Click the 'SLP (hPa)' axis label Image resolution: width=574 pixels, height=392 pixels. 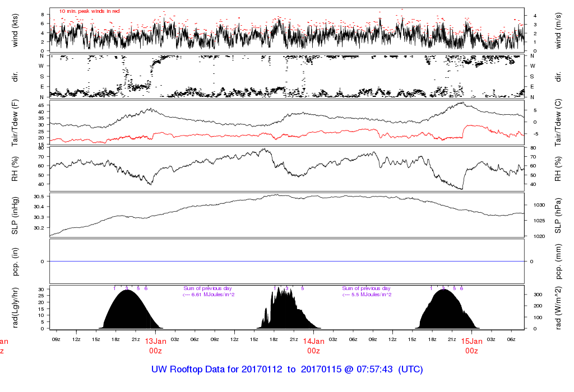tap(558, 214)
